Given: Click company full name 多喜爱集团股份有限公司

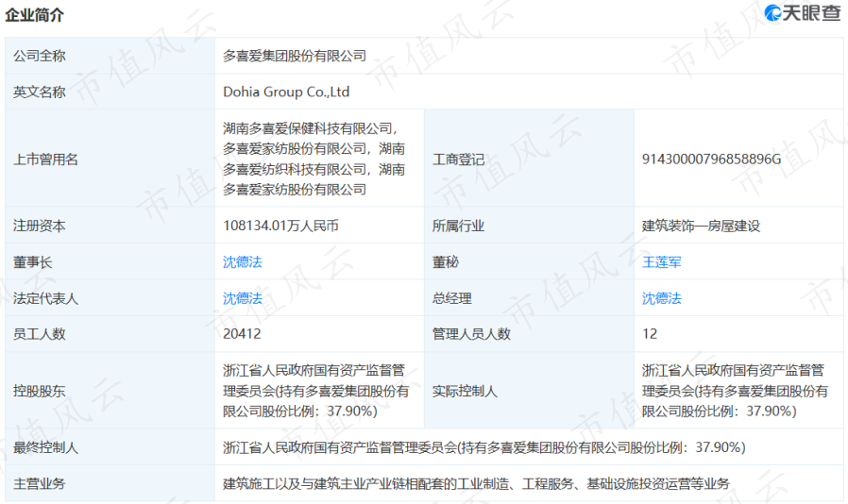Looking at the screenshot, I should 295,56.
